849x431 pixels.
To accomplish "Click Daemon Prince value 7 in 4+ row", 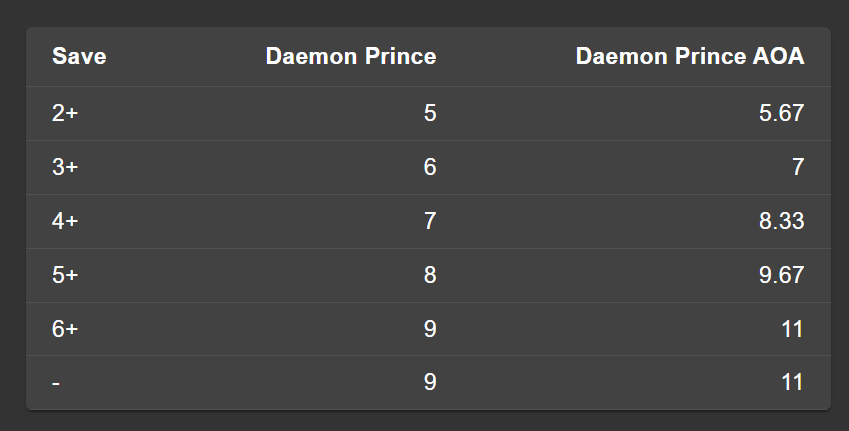I will pos(430,222).
